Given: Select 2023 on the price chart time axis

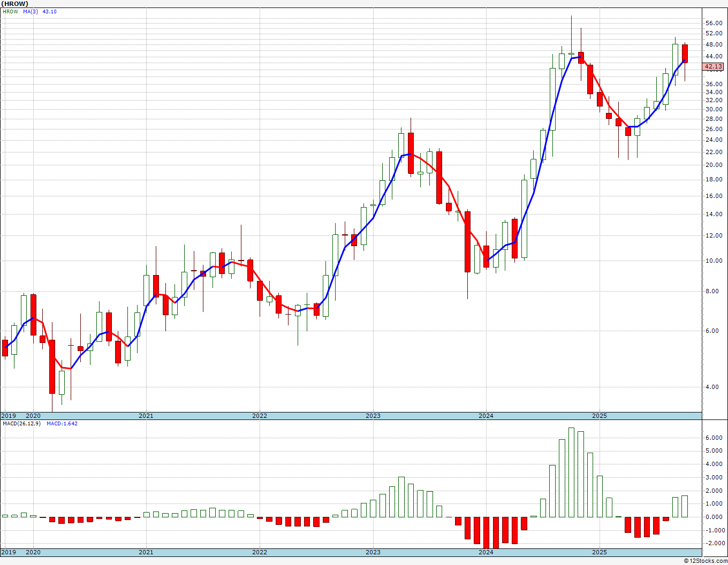Looking at the screenshot, I should click(x=373, y=416).
